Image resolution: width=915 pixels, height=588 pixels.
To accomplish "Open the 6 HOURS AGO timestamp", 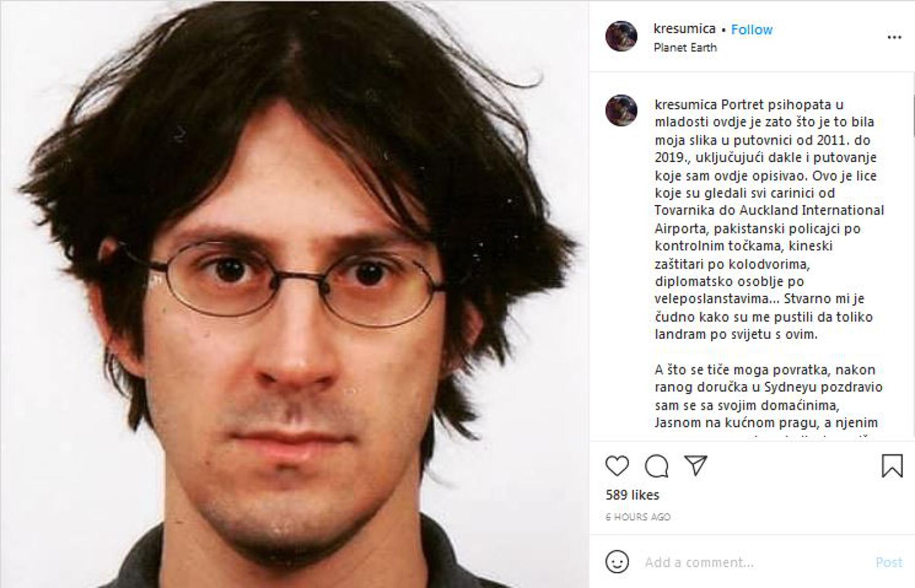I will [x=638, y=517].
